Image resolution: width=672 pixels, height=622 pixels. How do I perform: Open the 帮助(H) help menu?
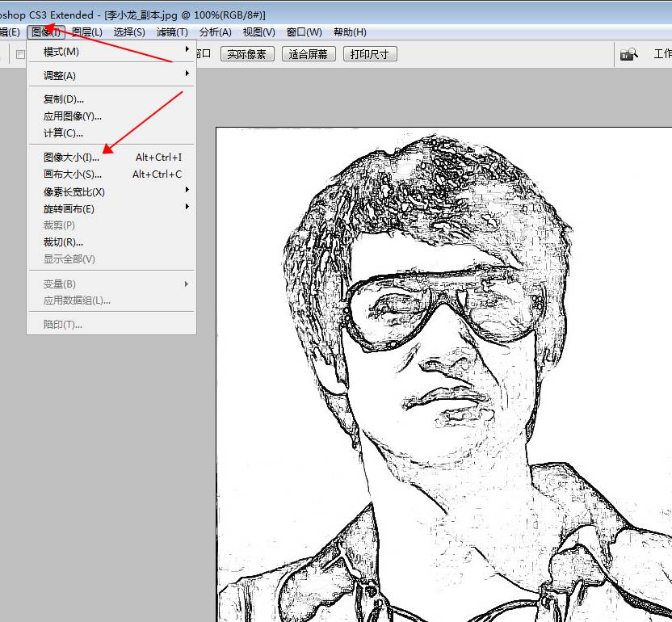(x=350, y=32)
